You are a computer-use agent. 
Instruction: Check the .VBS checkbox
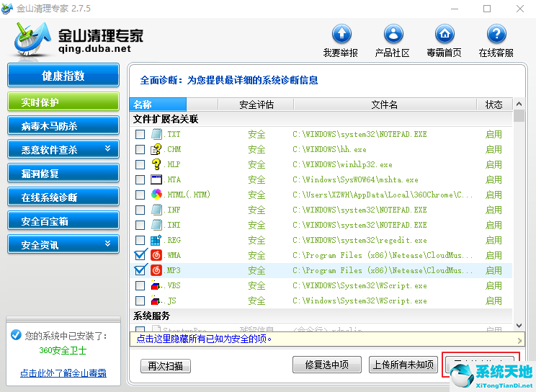[140, 285]
